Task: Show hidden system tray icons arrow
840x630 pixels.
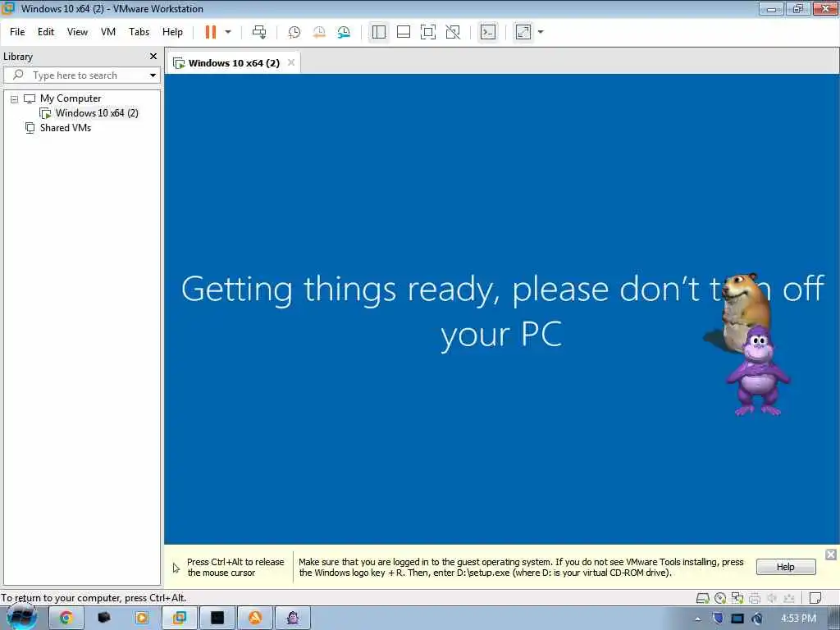Action: coord(697,619)
